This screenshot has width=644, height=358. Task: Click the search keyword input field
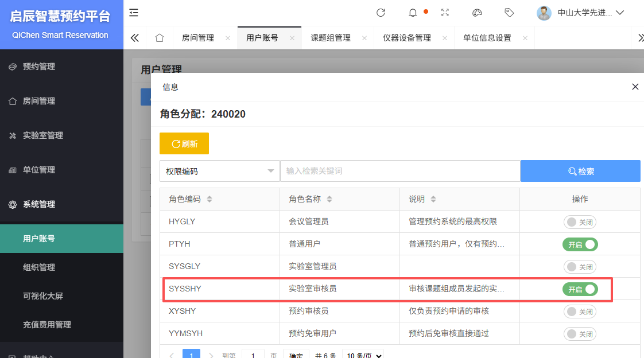click(x=400, y=171)
